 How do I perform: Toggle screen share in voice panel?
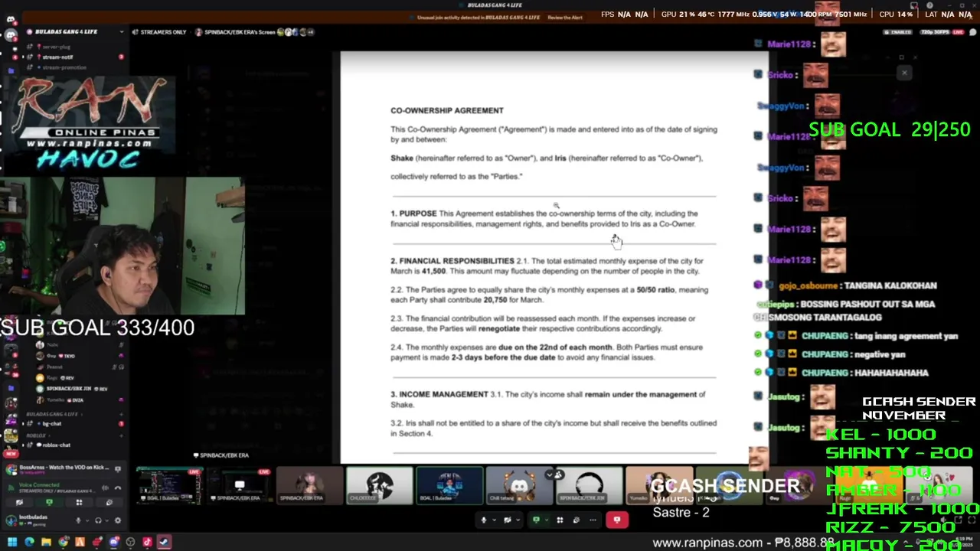point(49,503)
